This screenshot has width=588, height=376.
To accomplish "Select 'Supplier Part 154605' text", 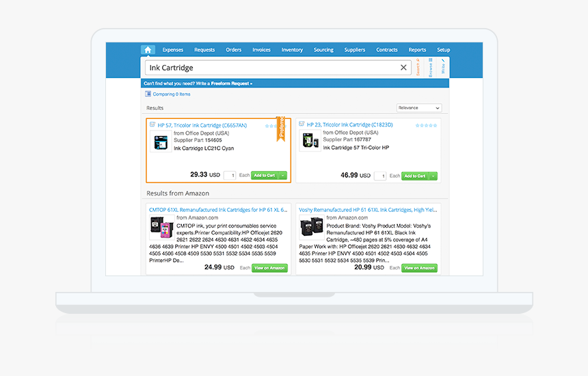I will click(198, 140).
